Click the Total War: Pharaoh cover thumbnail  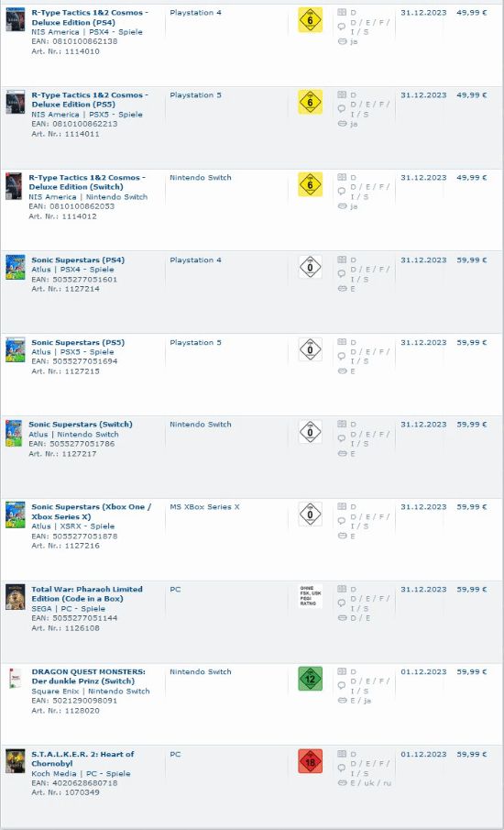[x=16, y=596]
